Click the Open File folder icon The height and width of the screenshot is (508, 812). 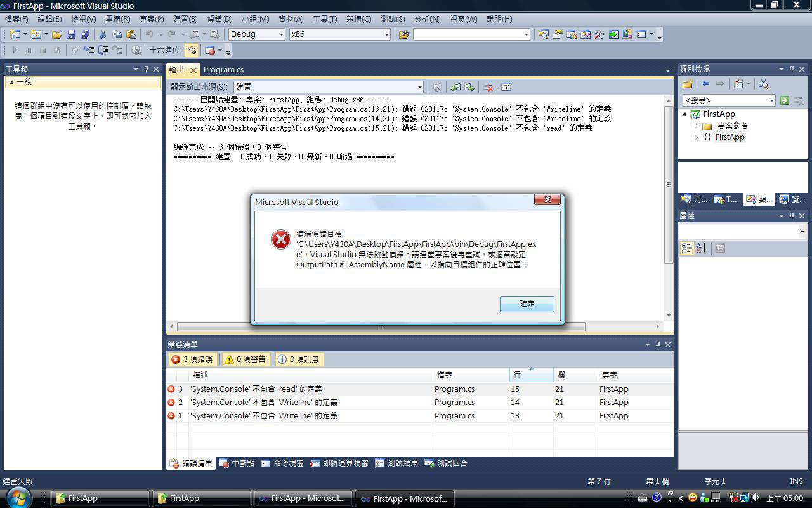(57, 34)
